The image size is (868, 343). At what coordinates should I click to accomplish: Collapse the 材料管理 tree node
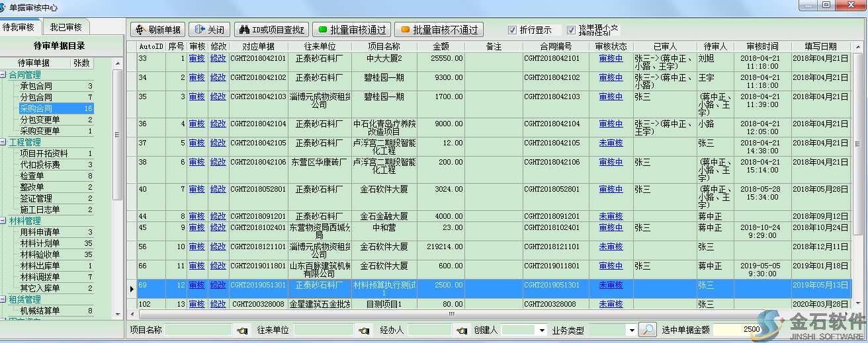click(4, 221)
